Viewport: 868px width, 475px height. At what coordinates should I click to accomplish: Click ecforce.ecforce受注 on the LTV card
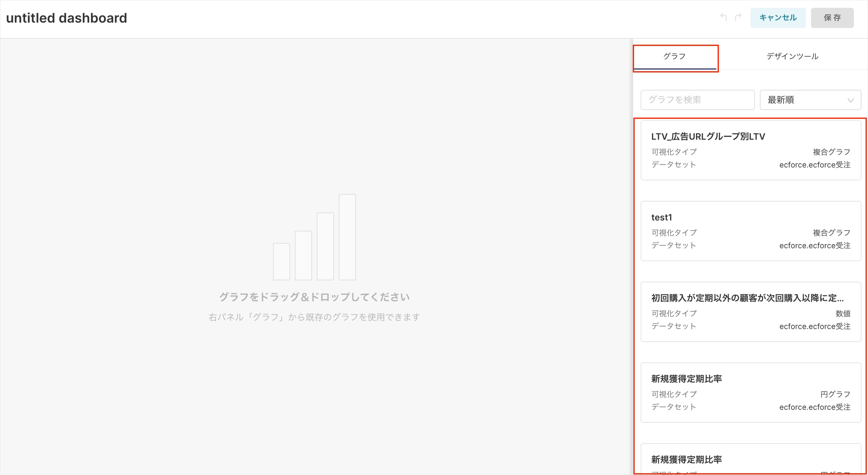(x=815, y=165)
